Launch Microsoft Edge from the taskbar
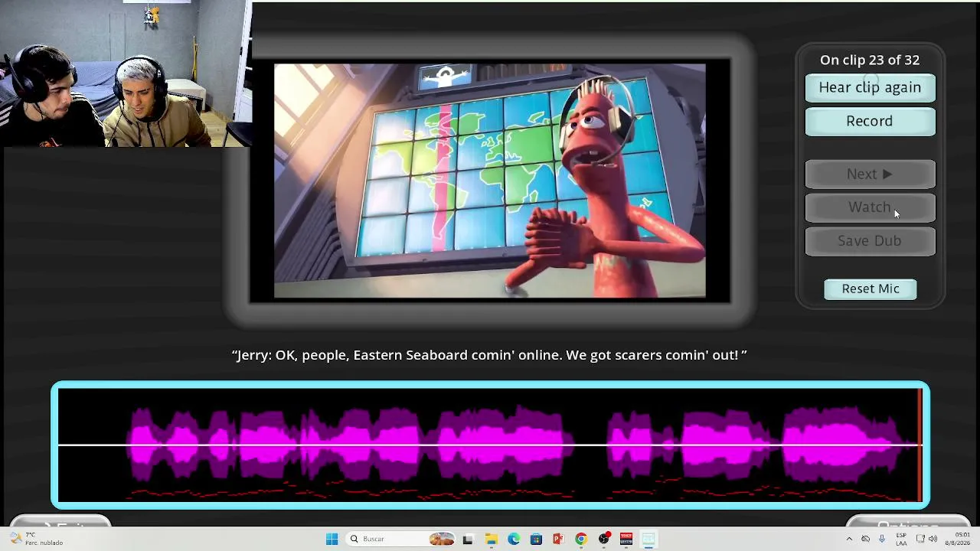Viewport: 980px width, 551px height. tap(514, 539)
